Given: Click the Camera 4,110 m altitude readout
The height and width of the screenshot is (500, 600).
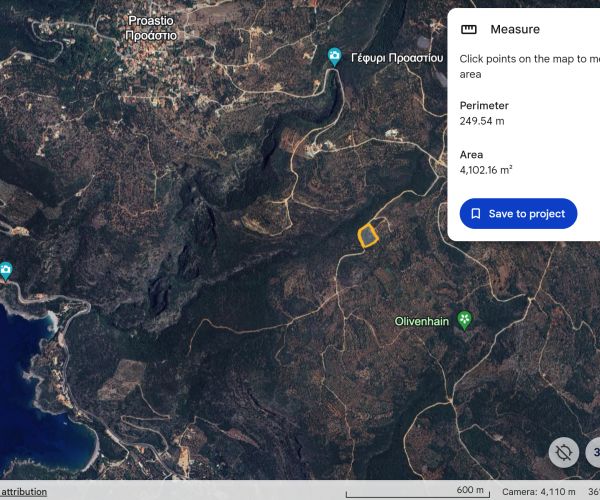Looking at the screenshot, I should [538, 492].
